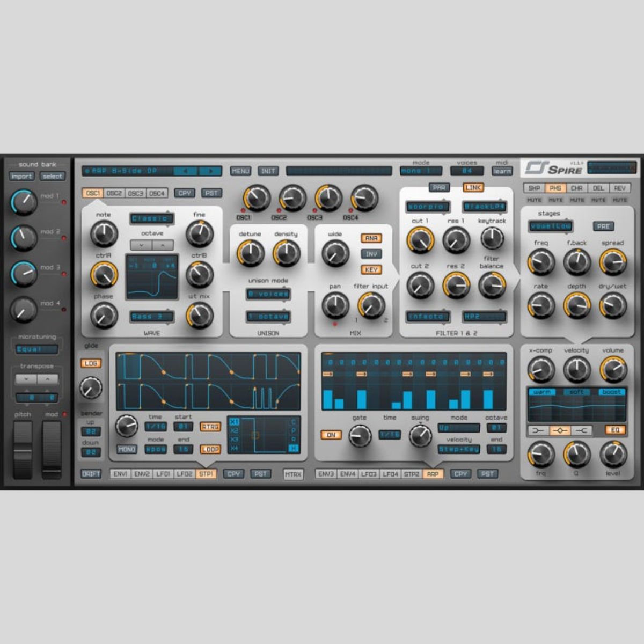Click the MENU button
This screenshot has height=644, width=644.
[240, 171]
